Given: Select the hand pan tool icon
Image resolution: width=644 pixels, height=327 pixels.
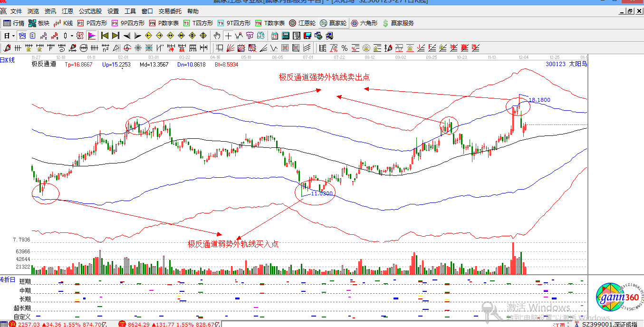Looking at the screenshot, I should tap(216, 35).
